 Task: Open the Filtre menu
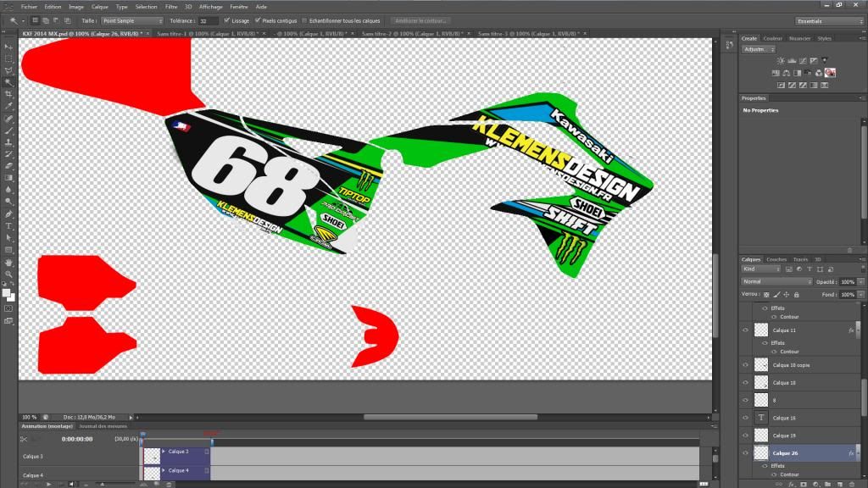(x=172, y=6)
